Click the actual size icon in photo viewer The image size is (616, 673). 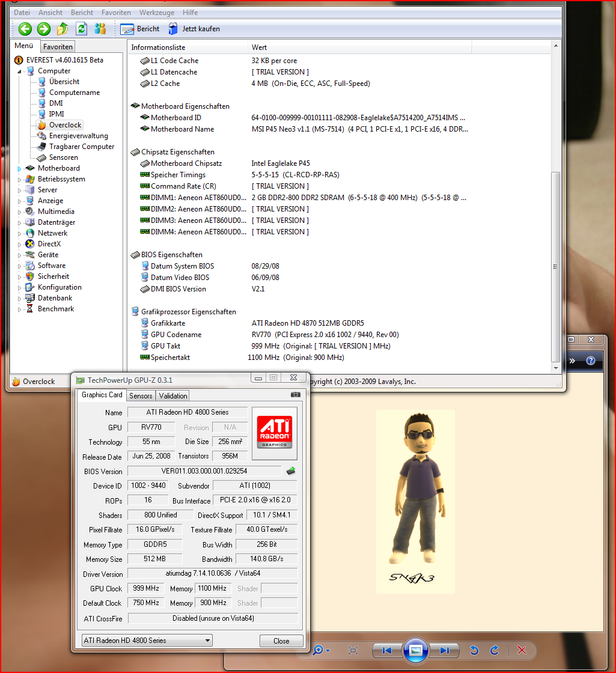[353, 650]
